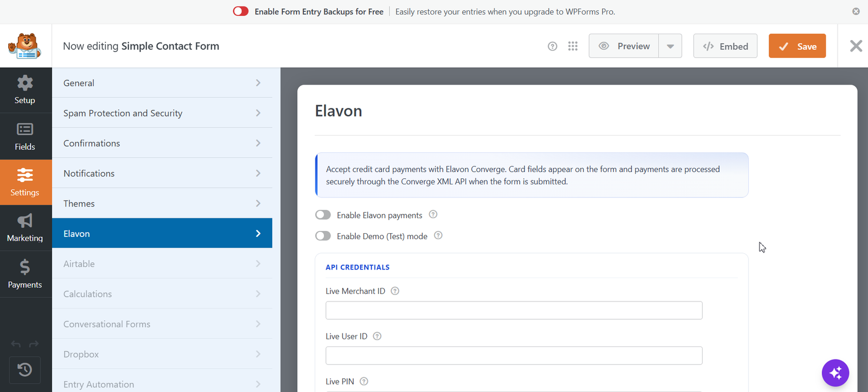Viewport: 868px width, 392px height.
Task: Expand the General settings chevron
Action: click(x=258, y=83)
